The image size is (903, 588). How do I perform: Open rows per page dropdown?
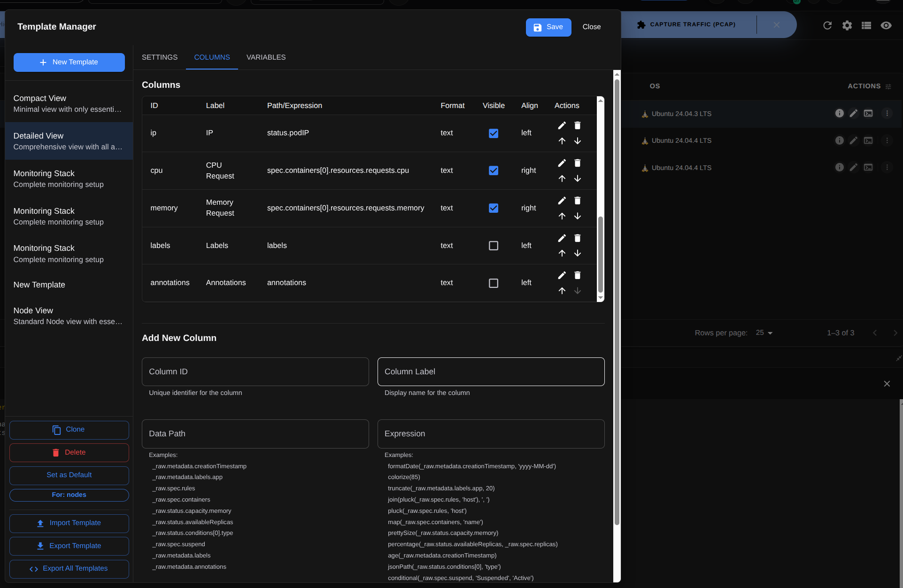(764, 333)
